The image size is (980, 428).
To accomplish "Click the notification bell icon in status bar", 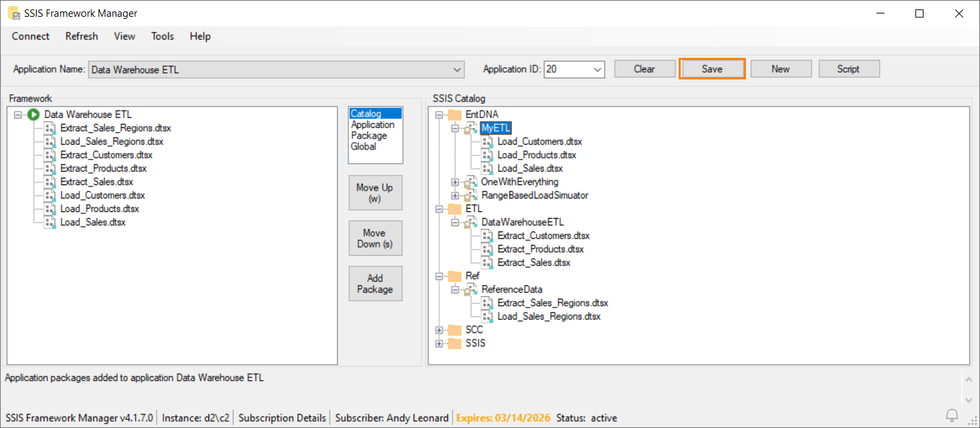I will point(952,415).
